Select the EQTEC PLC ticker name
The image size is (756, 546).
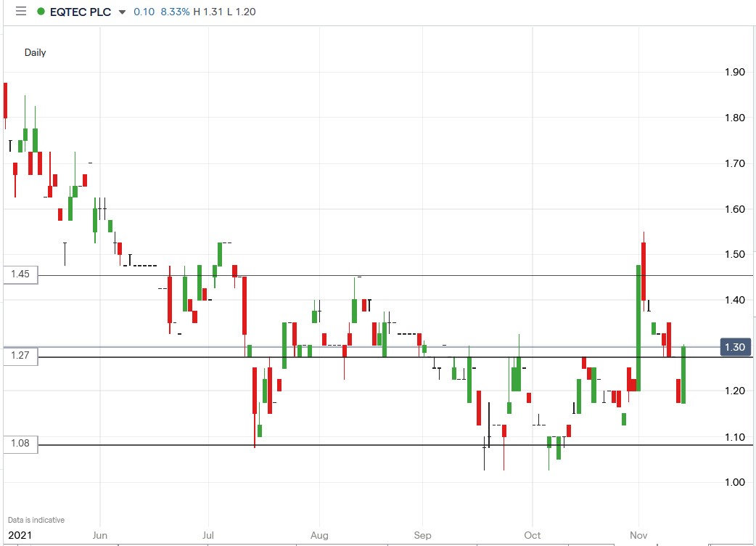click(x=80, y=12)
